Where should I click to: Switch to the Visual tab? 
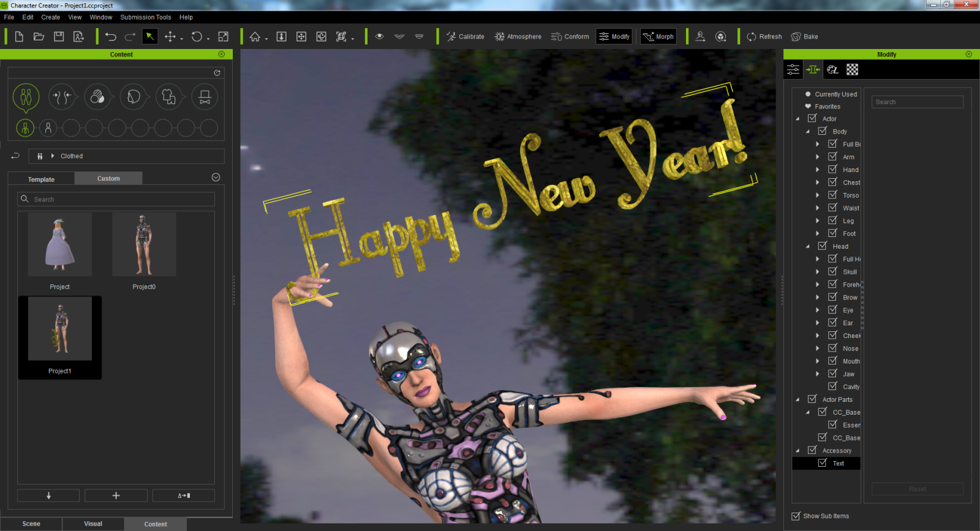pyautogui.click(x=93, y=524)
